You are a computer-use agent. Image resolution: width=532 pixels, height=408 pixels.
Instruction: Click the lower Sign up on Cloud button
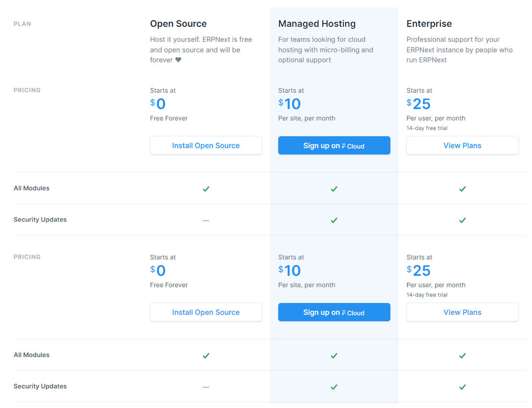[334, 312]
